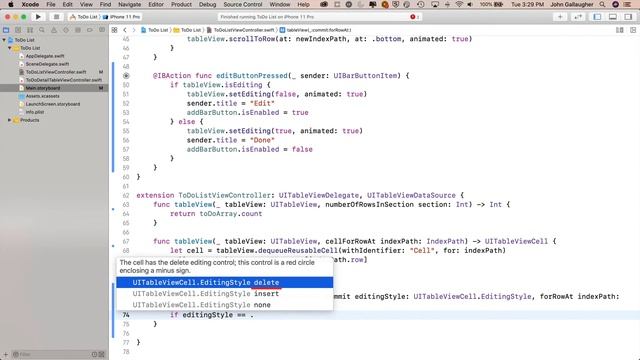Open the Issue navigator
Viewport: 640px width, 360px height.
click(54, 30)
